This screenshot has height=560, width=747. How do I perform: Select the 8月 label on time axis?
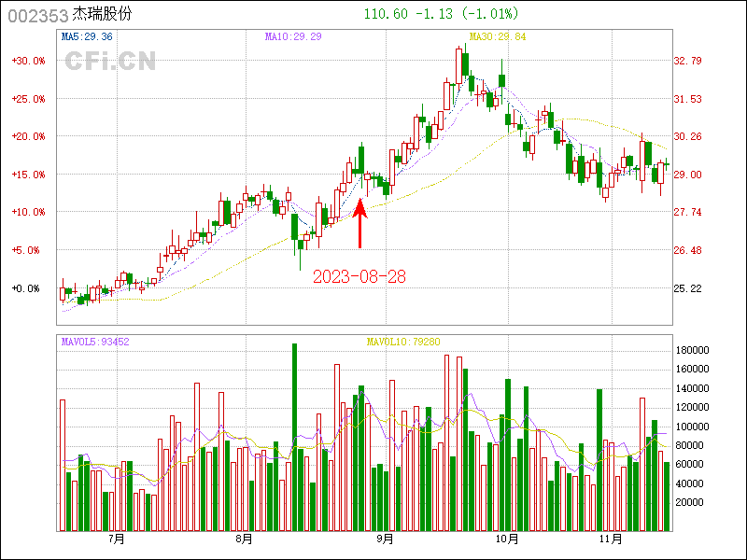pos(245,539)
